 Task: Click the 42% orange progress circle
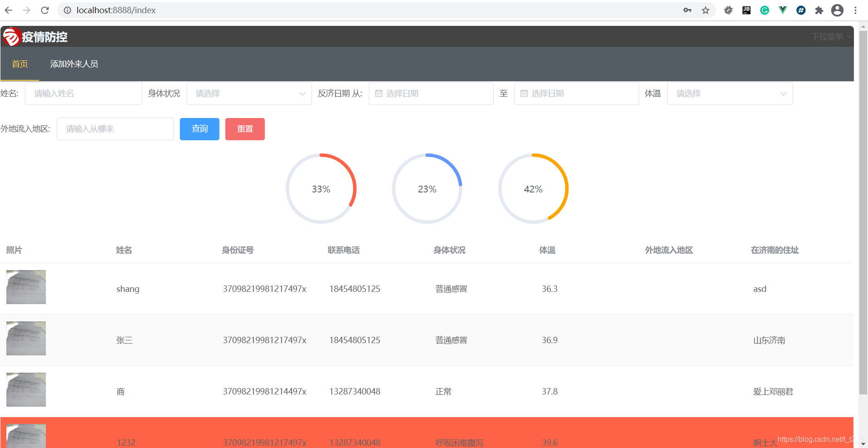click(534, 188)
